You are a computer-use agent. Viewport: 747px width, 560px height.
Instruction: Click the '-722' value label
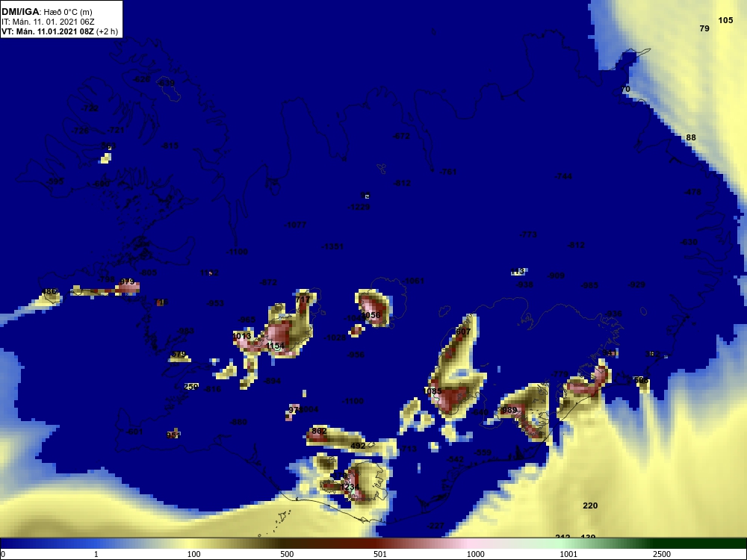[x=90, y=108]
